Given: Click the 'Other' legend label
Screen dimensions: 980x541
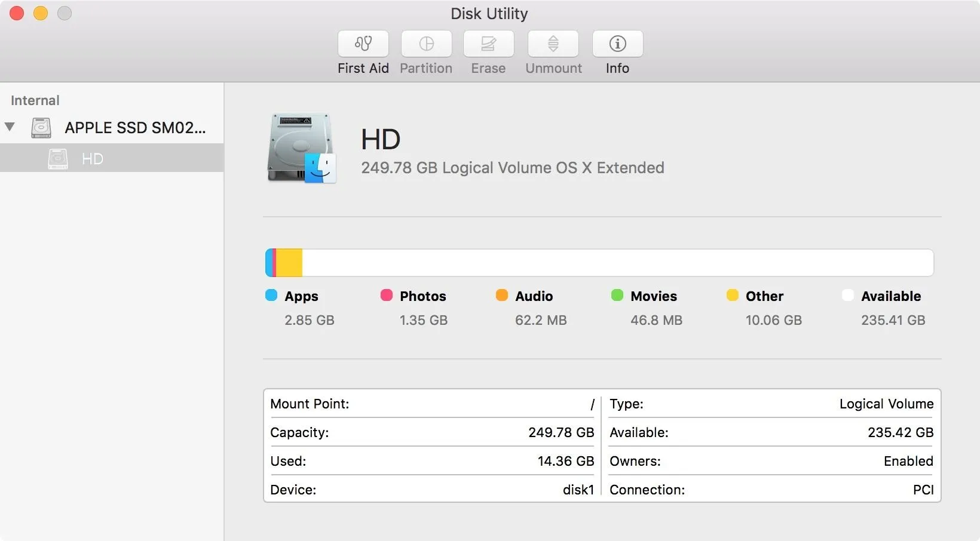Looking at the screenshot, I should tap(764, 296).
